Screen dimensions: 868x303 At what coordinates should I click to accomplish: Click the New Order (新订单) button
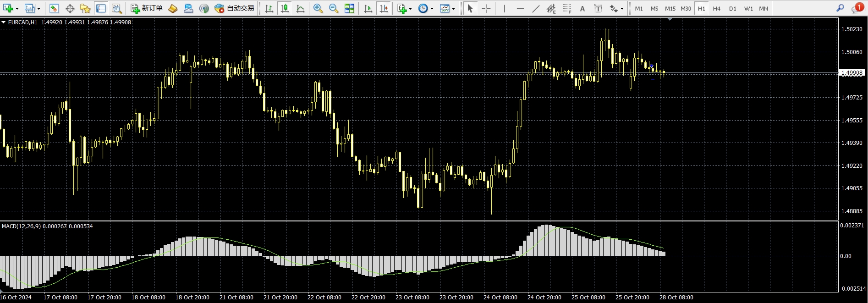pyautogui.click(x=147, y=8)
